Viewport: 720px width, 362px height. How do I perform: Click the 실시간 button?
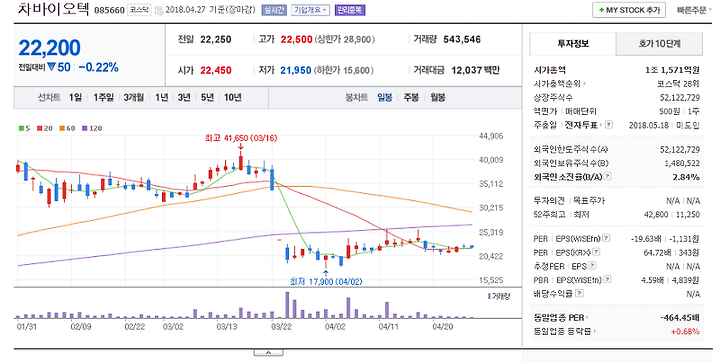coord(274,10)
